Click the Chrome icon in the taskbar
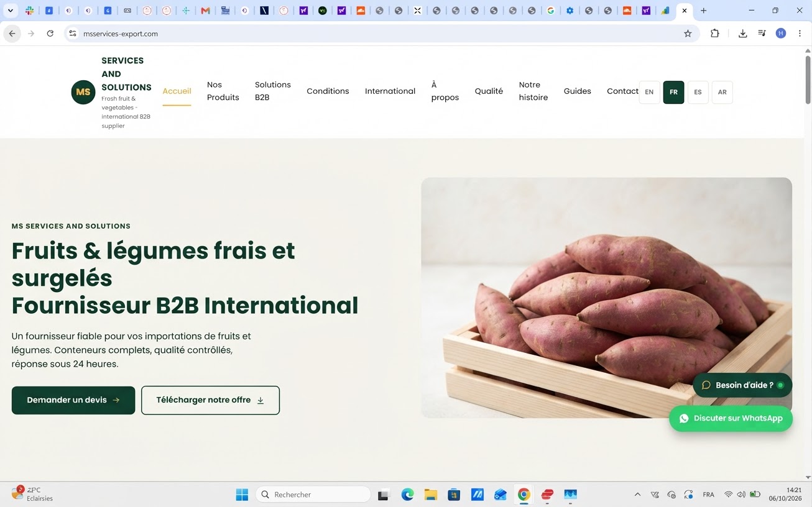This screenshot has width=812, height=507. pos(524,495)
